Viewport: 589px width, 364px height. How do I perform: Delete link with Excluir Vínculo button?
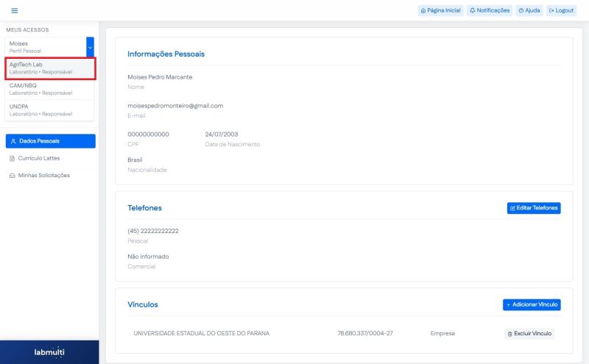529,334
